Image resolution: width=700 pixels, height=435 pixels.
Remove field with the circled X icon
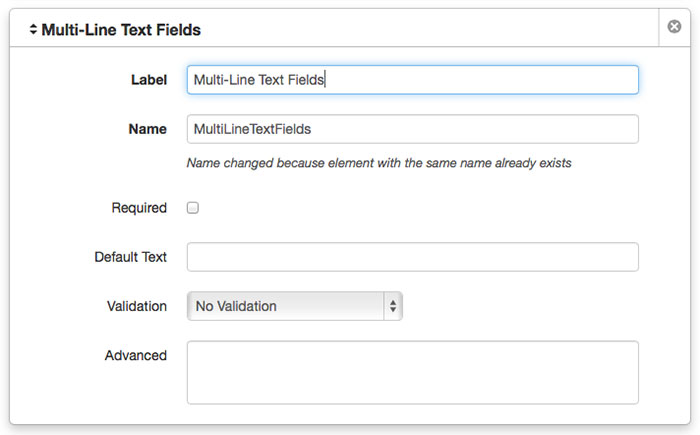[x=675, y=27]
